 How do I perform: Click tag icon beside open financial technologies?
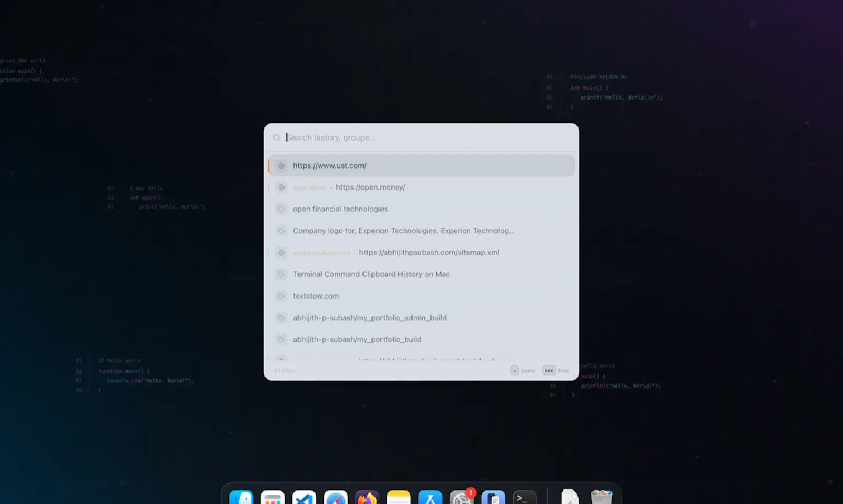(x=281, y=209)
